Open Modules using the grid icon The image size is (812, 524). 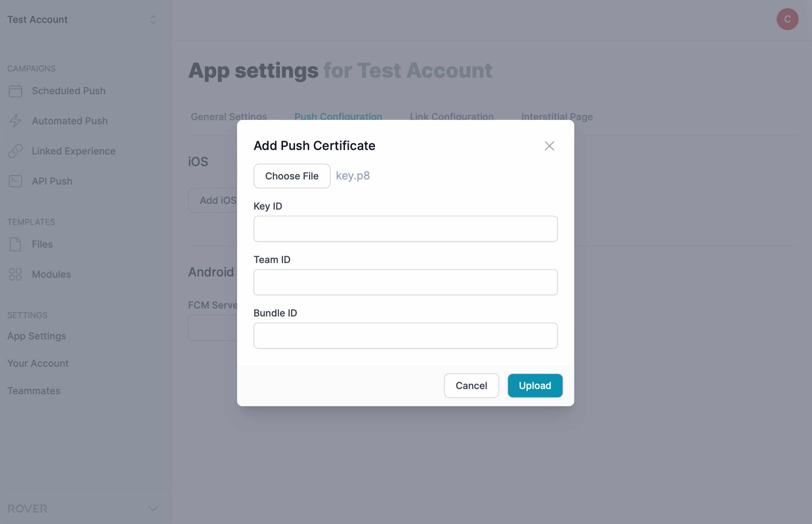pos(15,274)
